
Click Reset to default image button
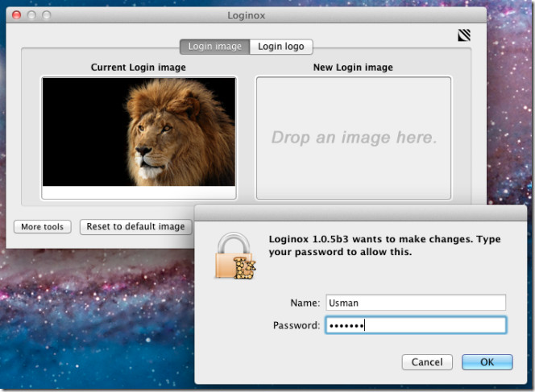[x=136, y=227]
